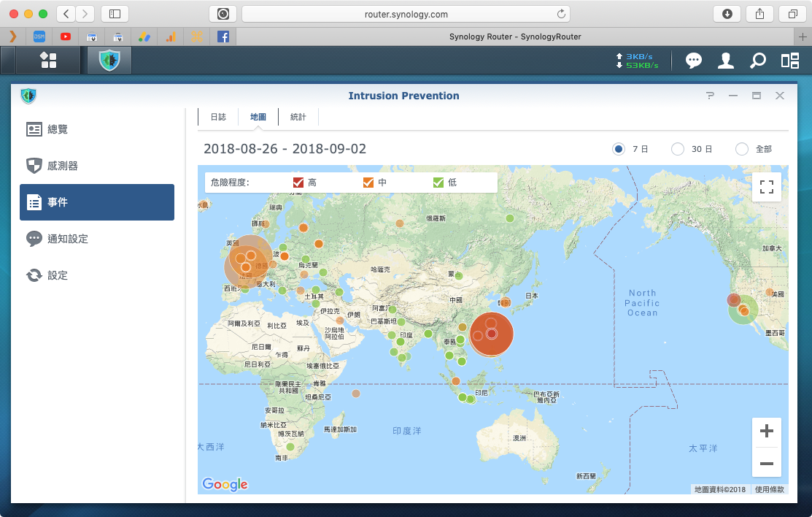Open the Google logo link on map
Viewport: 812px width, 517px height.
(x=225, y=484)
